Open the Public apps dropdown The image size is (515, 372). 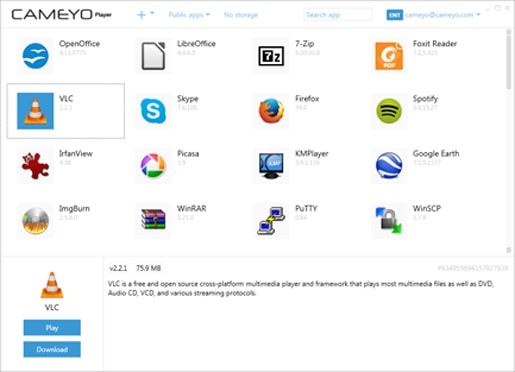coord(189,15)
